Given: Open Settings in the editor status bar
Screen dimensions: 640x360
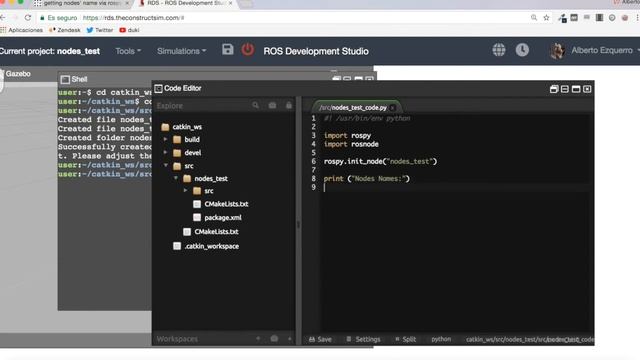Looking at the screenshot, I should click(364, 339).
